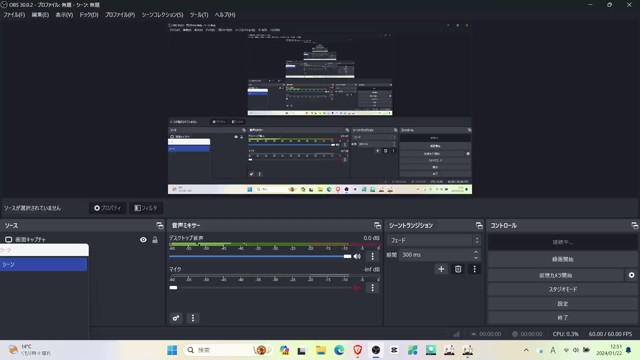Select the highlighted blue scene item
Image resolution: width=640 pixels, height=360 pixels.
44,264
